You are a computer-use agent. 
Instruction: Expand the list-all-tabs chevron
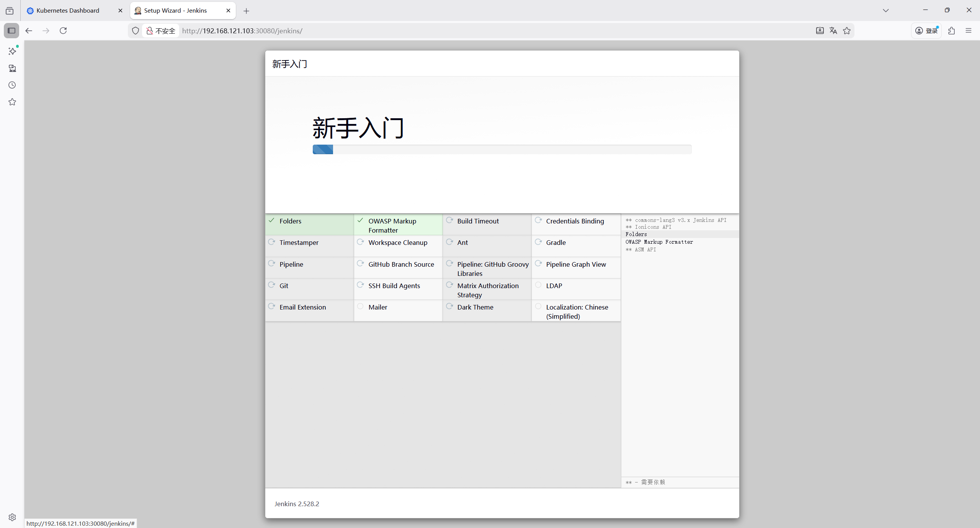(x=886, y=10)
